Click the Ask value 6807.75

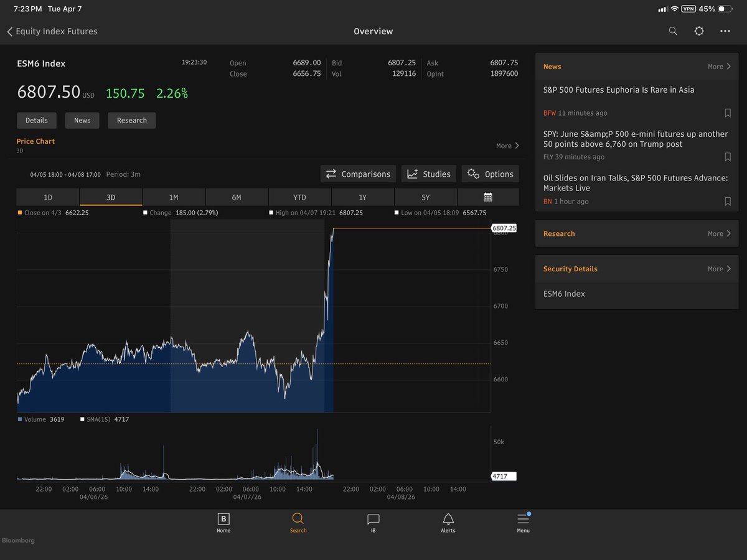tap(504, 63)
